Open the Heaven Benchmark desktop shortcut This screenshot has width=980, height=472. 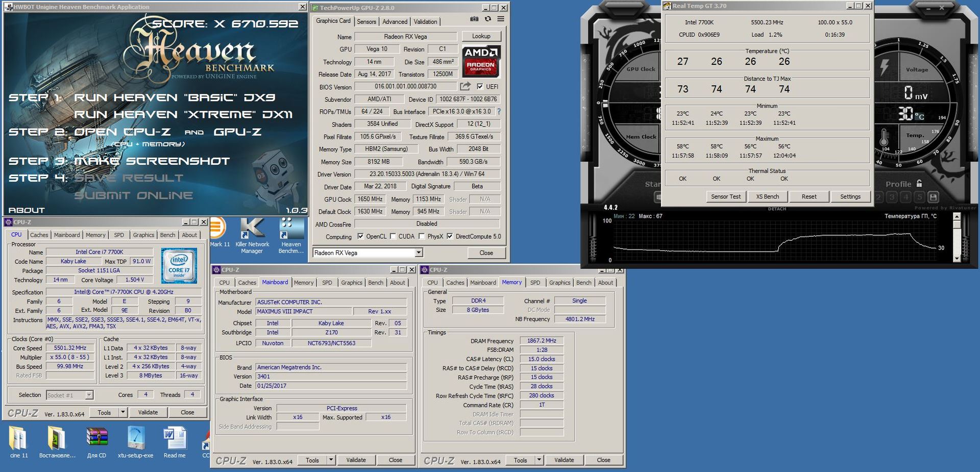(291, 236)
